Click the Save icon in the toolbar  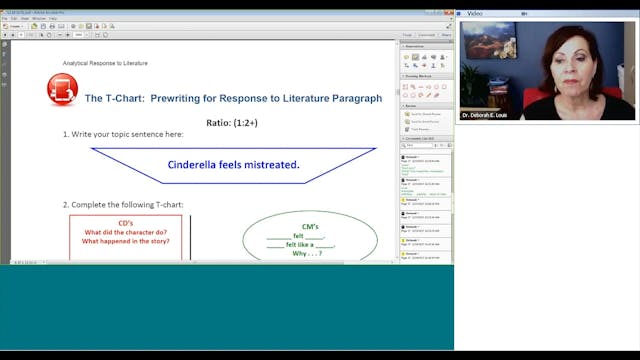click(x=43, y=26)
